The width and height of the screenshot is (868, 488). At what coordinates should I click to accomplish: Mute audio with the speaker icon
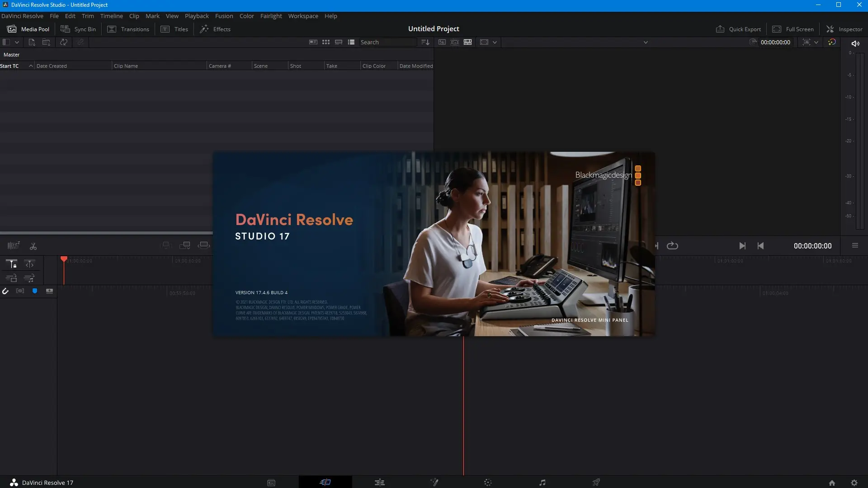coord(855,43)
